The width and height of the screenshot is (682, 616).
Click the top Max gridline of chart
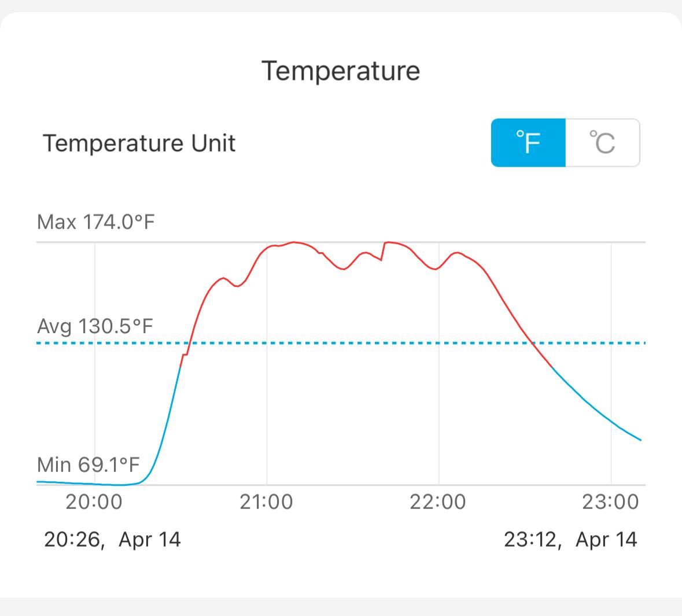click(347, 242)
